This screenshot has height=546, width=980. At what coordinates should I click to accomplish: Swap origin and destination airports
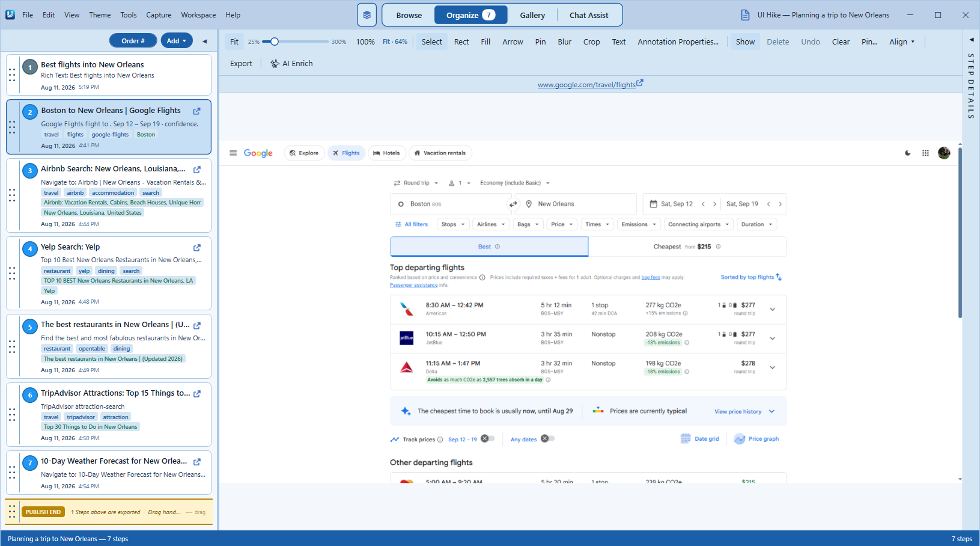(x=513, y=204)
